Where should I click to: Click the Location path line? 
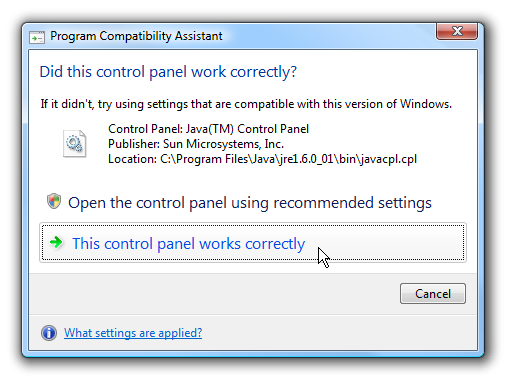point(262,159)
